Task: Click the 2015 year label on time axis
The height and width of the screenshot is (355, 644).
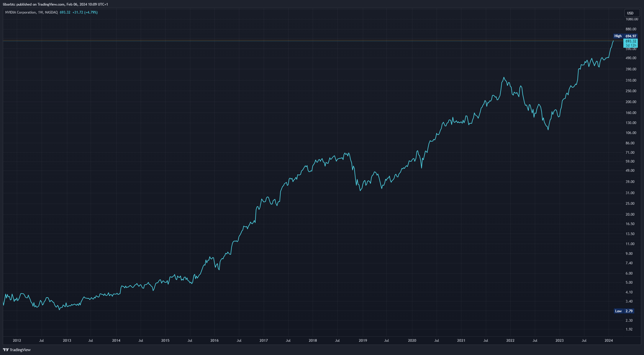Action: pyautogui.click(x=165, y=341)
